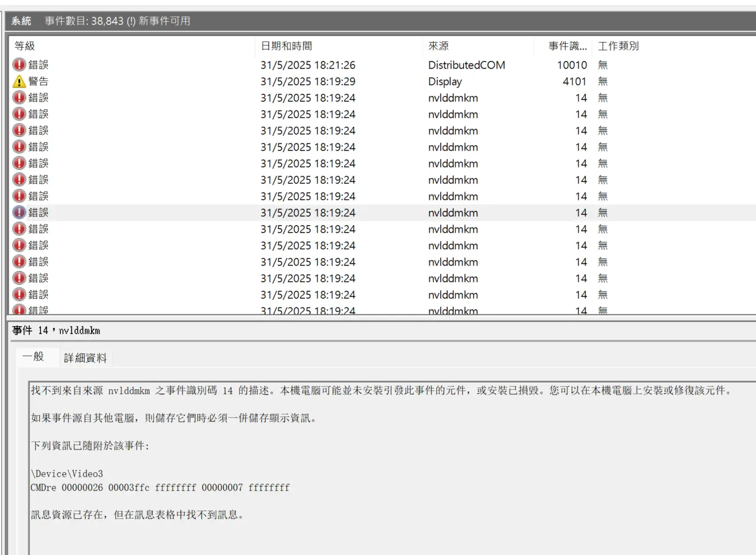Viewport: 756px width, 555px height.
Task: Click the 找不到來自來源 nvlddmkm description line
Action: (383, 390)
